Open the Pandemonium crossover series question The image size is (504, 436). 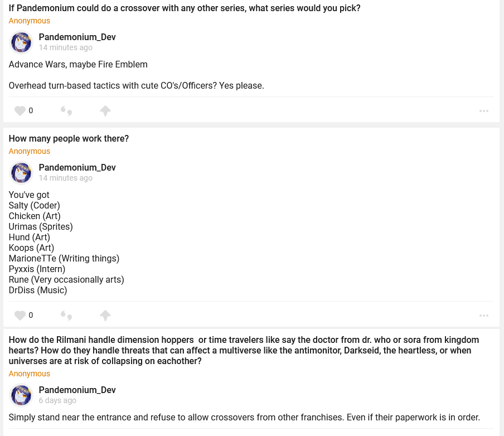point(185,8)
